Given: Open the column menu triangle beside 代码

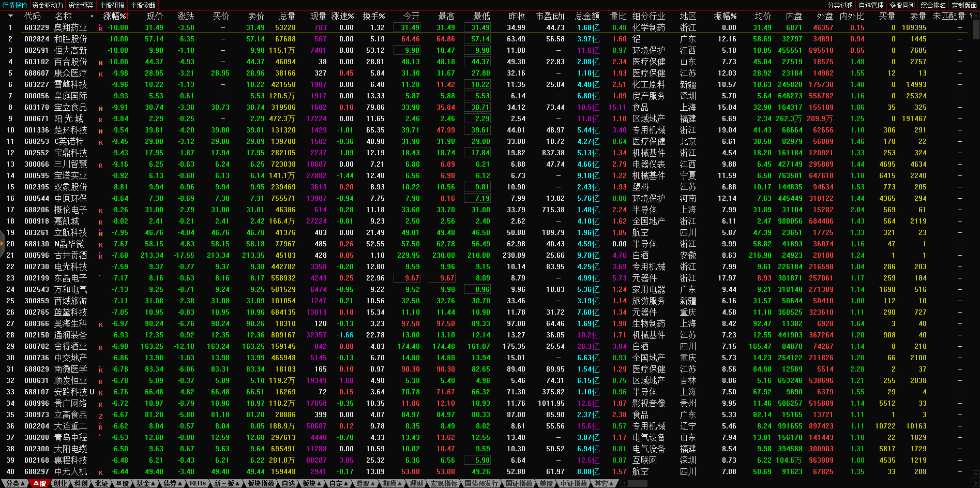Looking at the screenshot, I should click(x=10, y=17).
